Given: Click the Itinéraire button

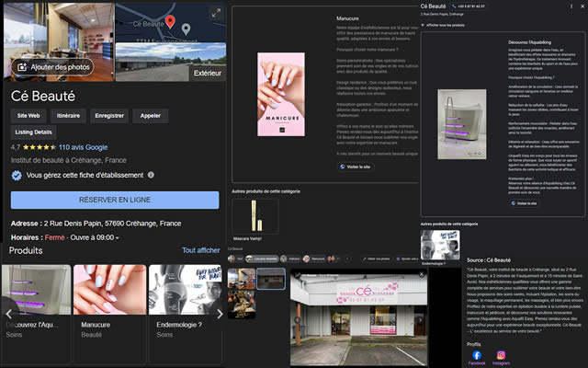Looking at the screenshot, I should pos(68,116).
